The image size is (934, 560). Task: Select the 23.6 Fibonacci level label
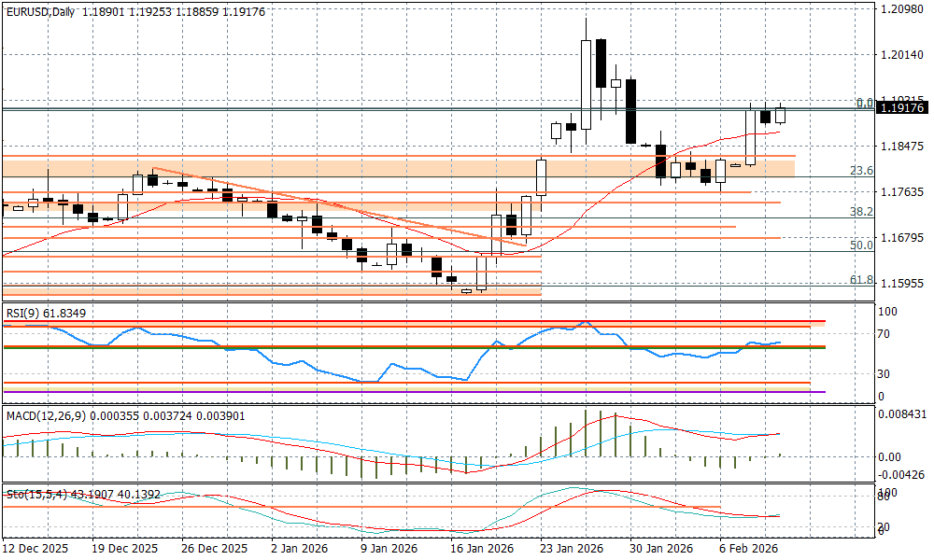click(x=860, y=171)
